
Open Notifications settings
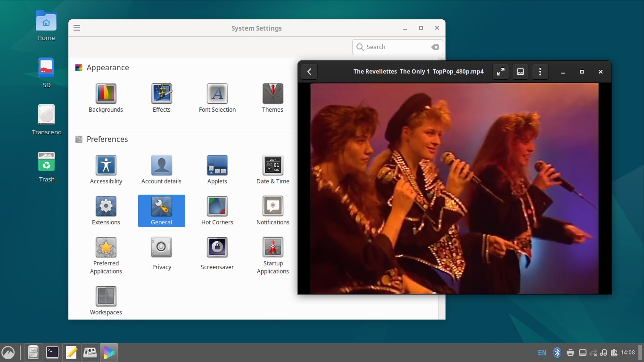(x=273, y=211)
